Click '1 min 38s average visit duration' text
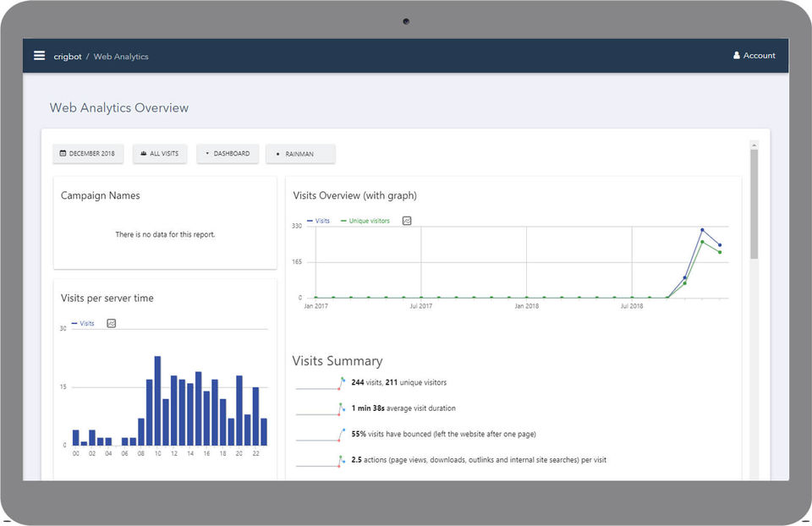This screenshot has width=812, height=526. tap(403, 408)
